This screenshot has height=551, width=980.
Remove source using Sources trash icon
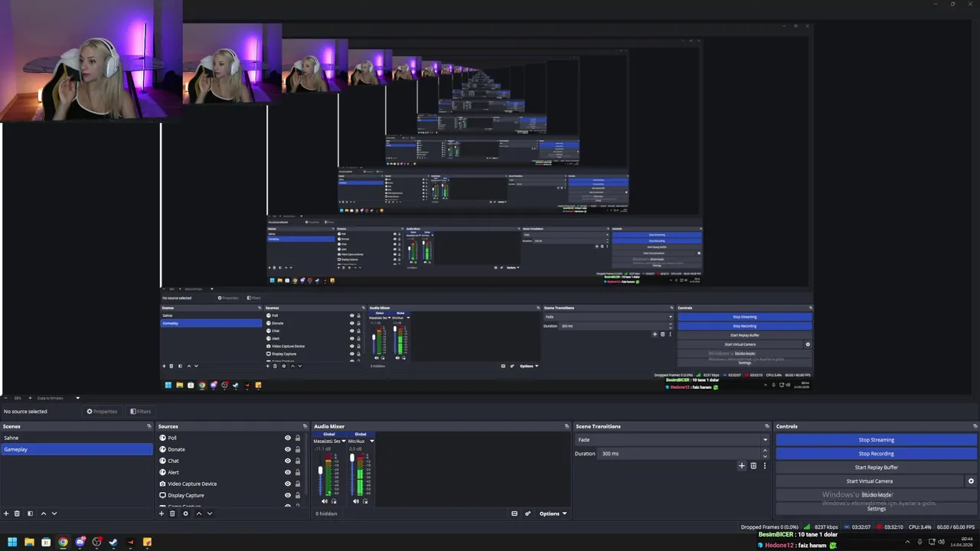click(x=172, y=514)
